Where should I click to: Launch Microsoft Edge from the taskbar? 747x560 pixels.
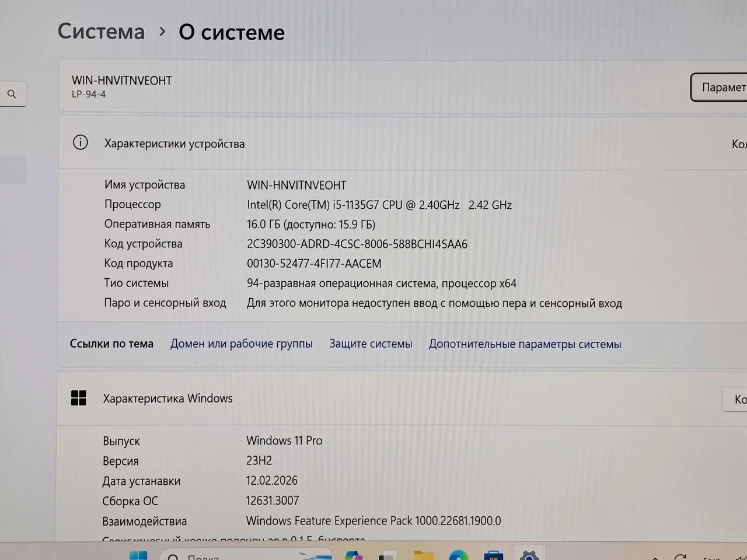[x=458, y=555]
